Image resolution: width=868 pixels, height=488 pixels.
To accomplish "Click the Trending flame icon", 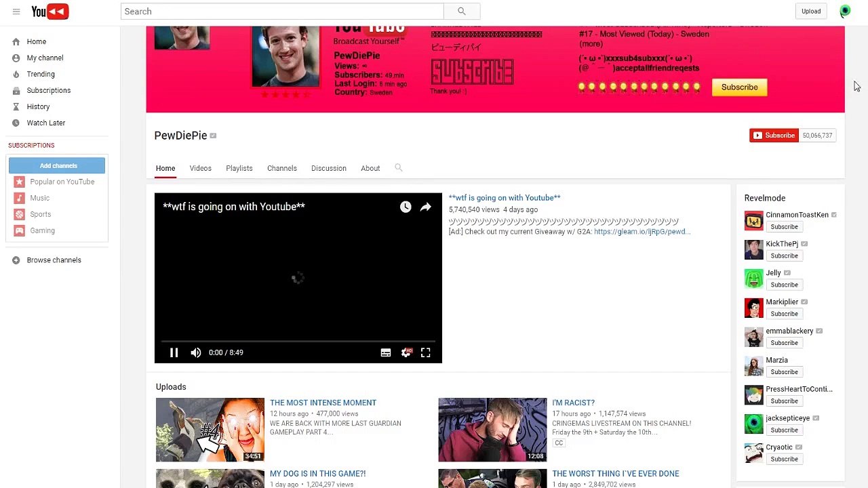I will point(16,75).
